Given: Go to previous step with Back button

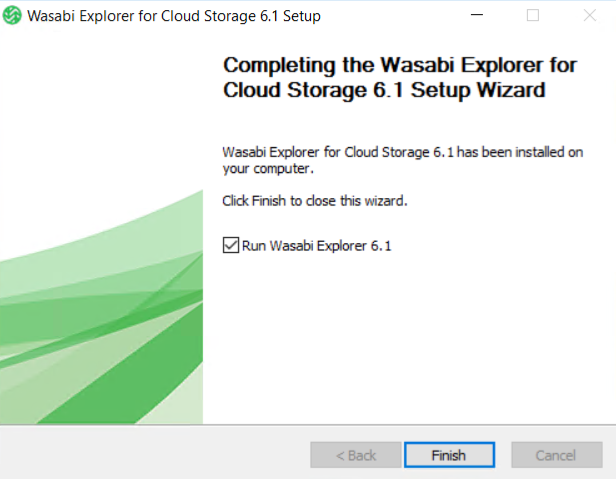Looking at the screenshot, I should coord(356,455).
